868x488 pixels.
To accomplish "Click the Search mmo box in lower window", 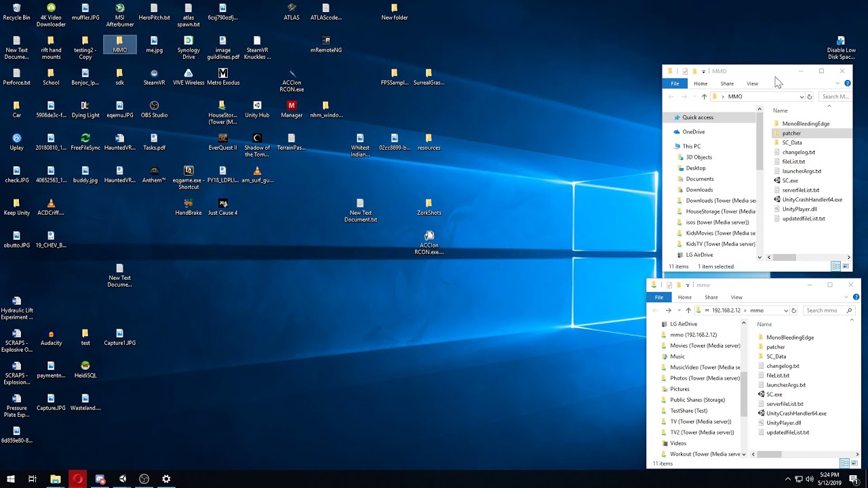I will click(829, 310).
